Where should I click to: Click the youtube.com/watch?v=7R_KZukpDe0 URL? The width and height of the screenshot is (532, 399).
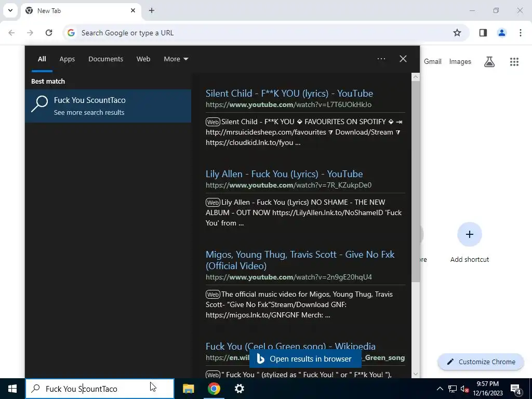pos(288,185)
